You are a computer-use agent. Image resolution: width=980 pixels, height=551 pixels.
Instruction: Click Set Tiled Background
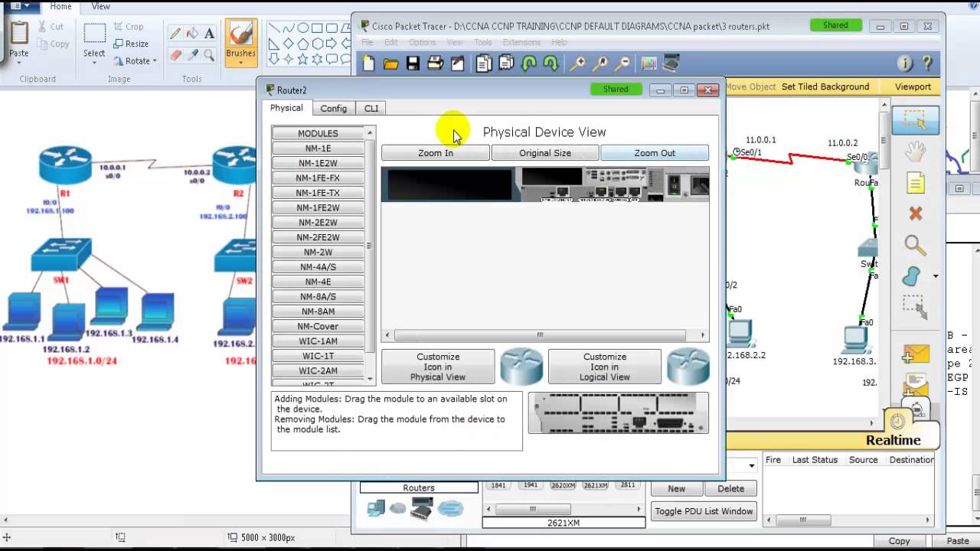click(825, 86)
